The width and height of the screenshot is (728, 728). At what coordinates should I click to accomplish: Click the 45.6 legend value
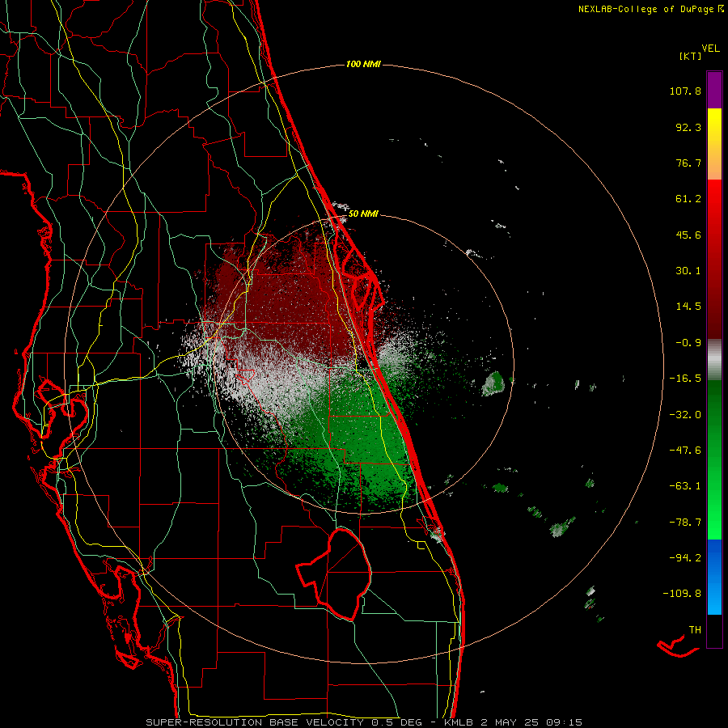coord(688,235)
